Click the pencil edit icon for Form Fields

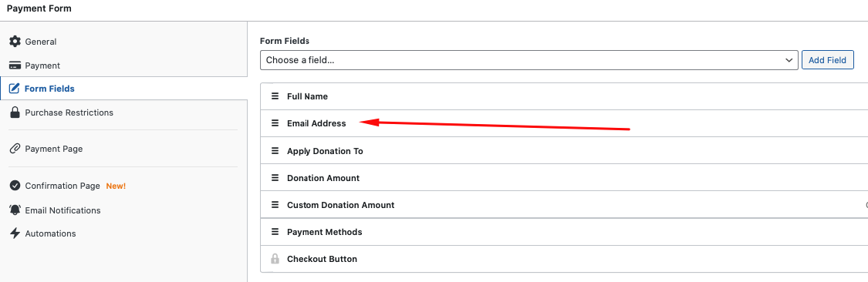[x=15, y=89]
